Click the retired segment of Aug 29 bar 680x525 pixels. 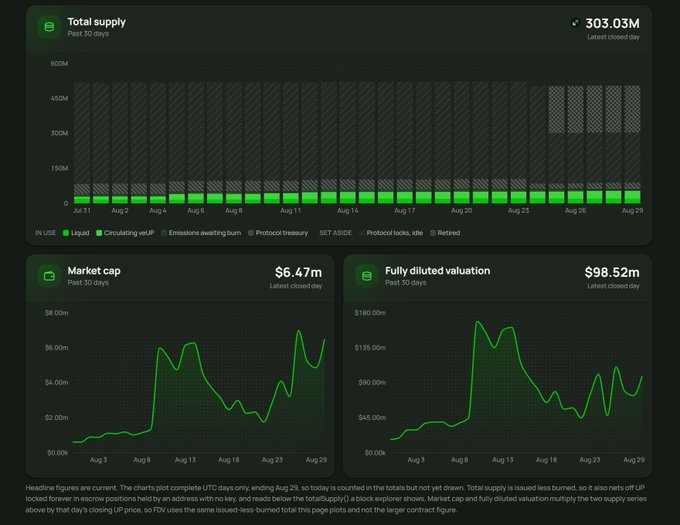pyautogui.click(x=632, y=109)
